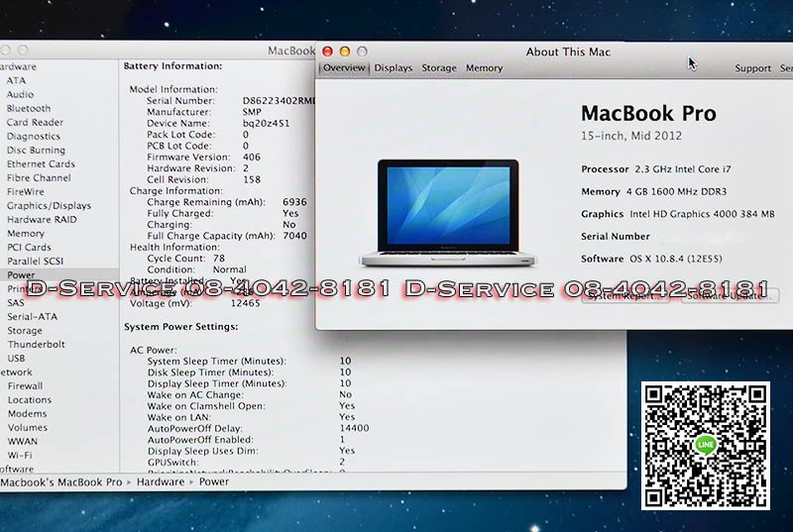Click Power in the bottom path bar

pos(214,482)
